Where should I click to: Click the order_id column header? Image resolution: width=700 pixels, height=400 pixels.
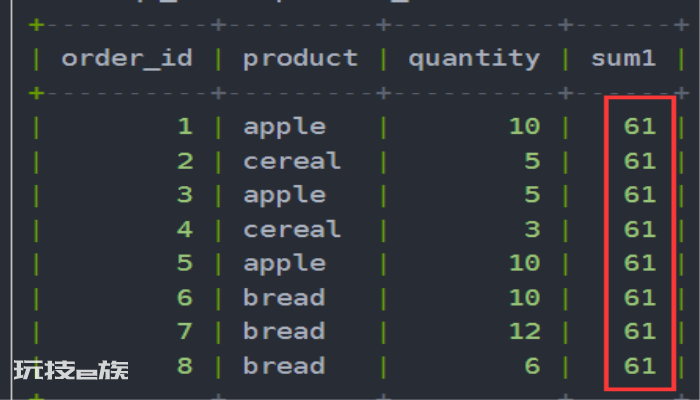127,59
